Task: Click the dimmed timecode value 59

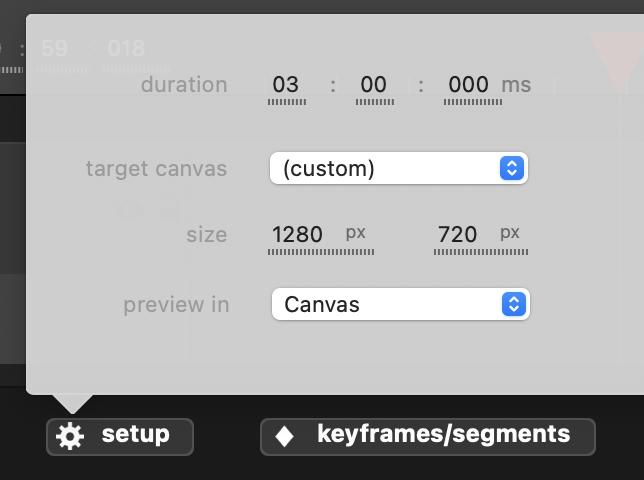Action: 56,48
